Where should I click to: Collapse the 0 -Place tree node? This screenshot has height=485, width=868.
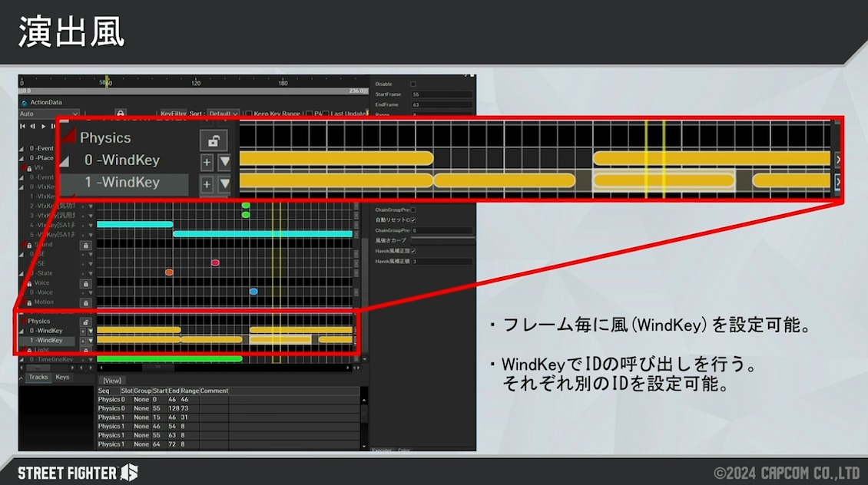[22, 158]
